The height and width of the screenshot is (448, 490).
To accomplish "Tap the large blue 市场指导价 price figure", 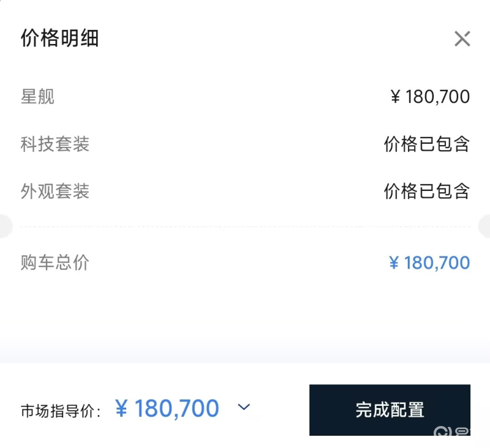I will pyautogui.click(x=167, y=409).
